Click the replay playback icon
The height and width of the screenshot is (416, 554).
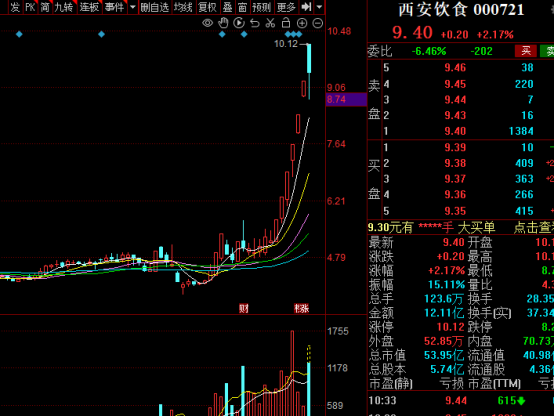pyautogui.click(x=239, y=23)
